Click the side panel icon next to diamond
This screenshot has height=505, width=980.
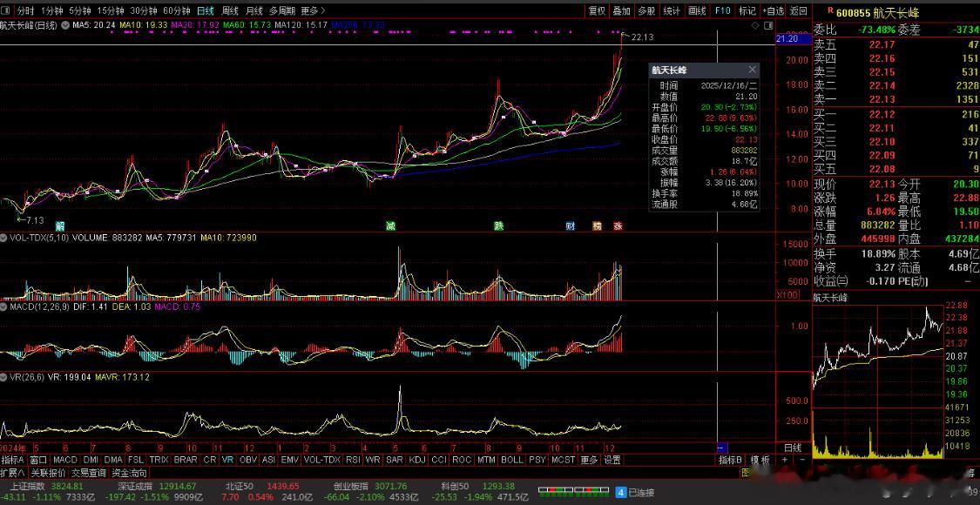pos(768,25)
